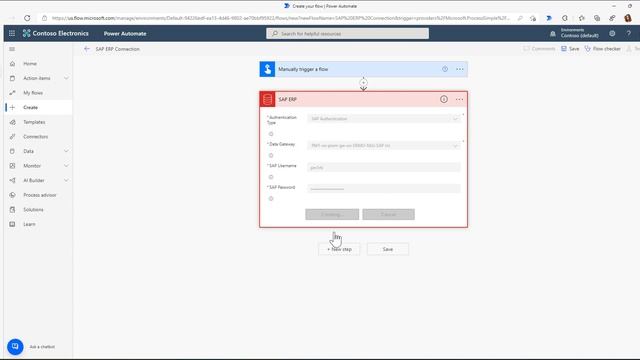
Task: Click the Contoso Electronics logo
Action: click(x=56, y=33)
